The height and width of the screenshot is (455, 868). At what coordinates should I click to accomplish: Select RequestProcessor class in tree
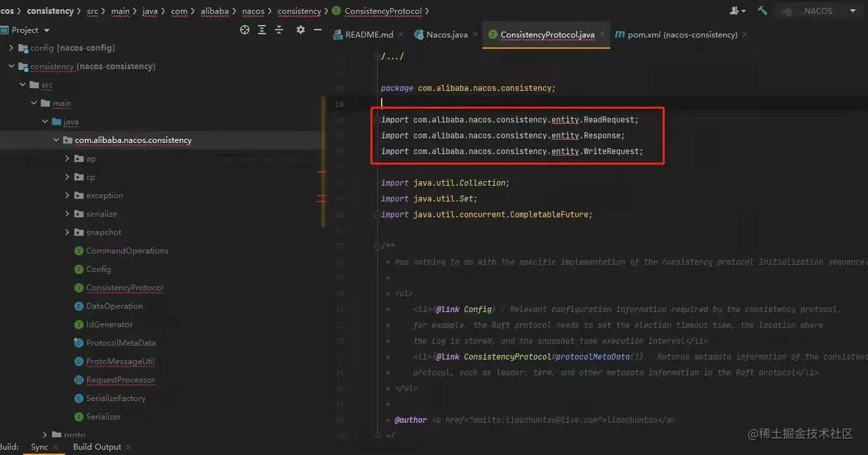tap(120, 380)
